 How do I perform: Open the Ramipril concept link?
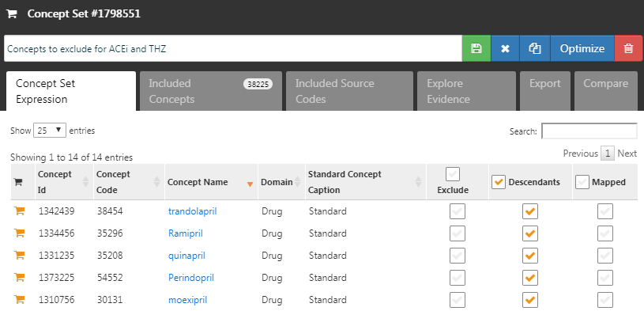[x=185, y=233]
